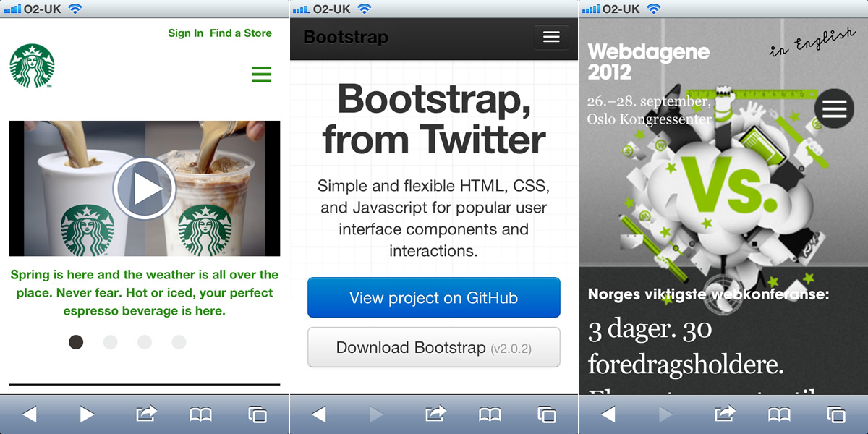Tap '26.–28. september, Oslo Kongressenter' text
Image resolution: width=868 pixels, height=434 pixels.
point(650,110)
